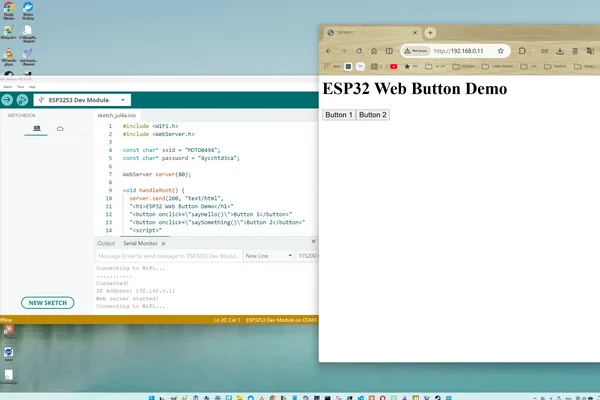Click the Not secure site warning badge
This screenshot has width=600, height=400.
point(416,51)
